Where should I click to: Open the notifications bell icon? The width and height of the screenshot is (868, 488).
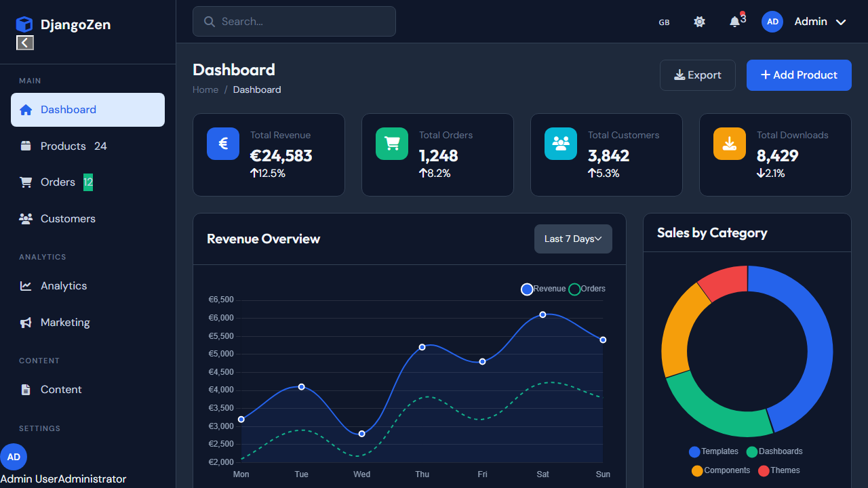734,22
